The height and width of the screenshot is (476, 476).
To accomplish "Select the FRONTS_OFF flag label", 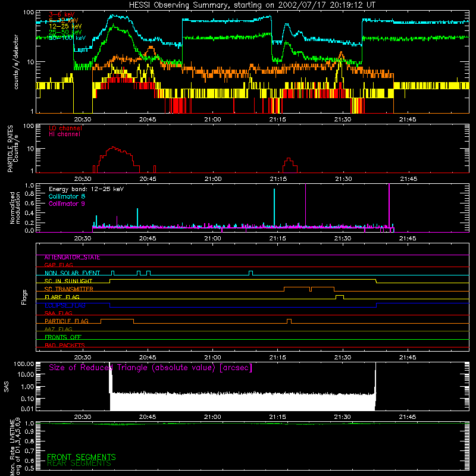I will point(63,337).
